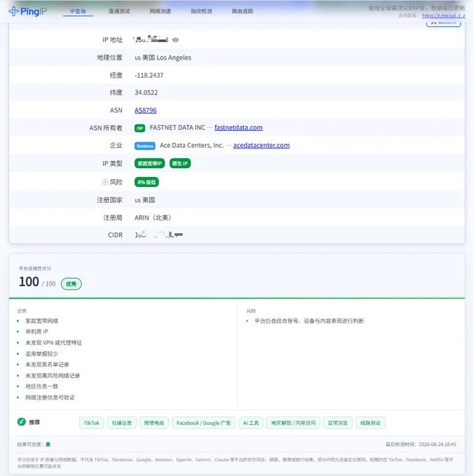Select the Facebook / Google 广告 tag
The image size is (473, 476).
203,423
